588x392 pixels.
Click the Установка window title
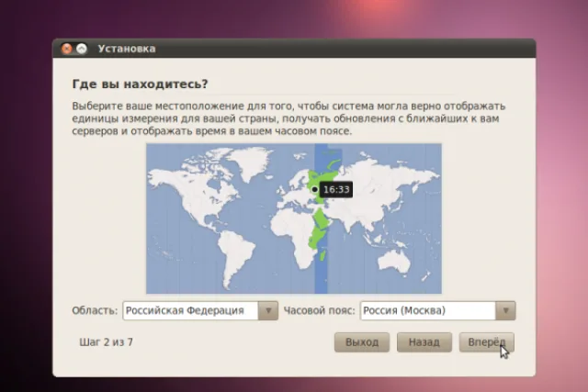(127, 49)
